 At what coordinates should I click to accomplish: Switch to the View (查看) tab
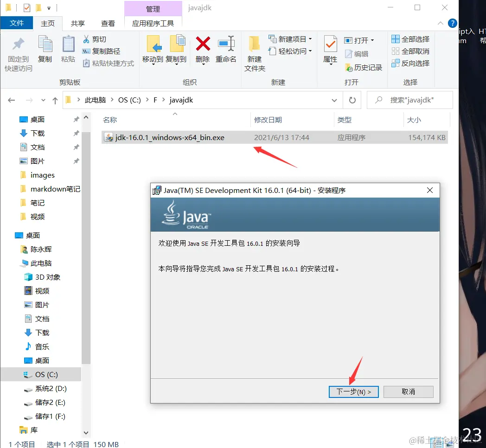coord(108,23)
